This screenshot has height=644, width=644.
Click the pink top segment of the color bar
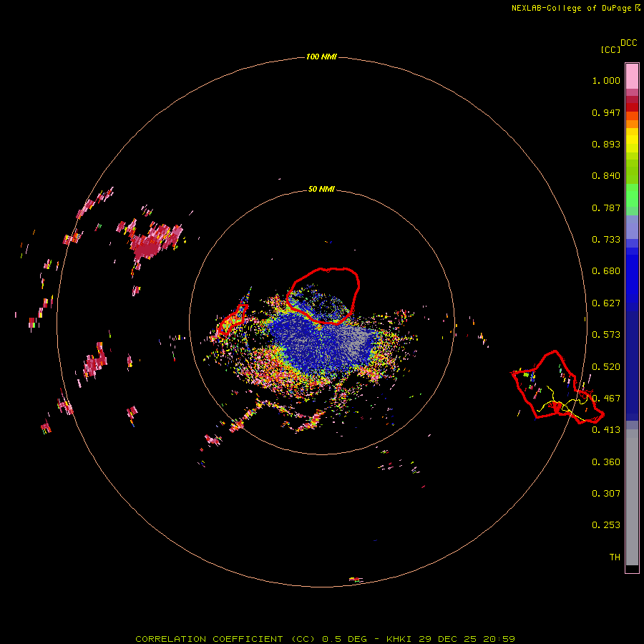632,77
